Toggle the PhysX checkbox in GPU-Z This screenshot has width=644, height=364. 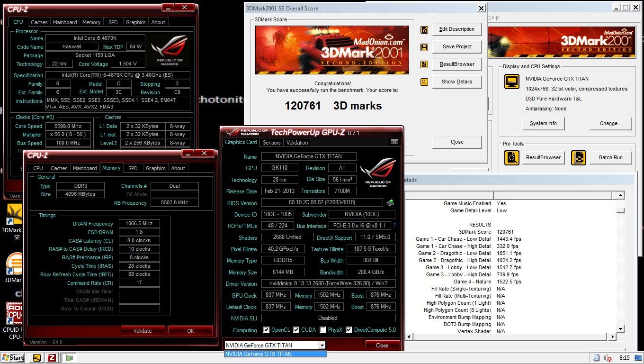pos(323,330)
